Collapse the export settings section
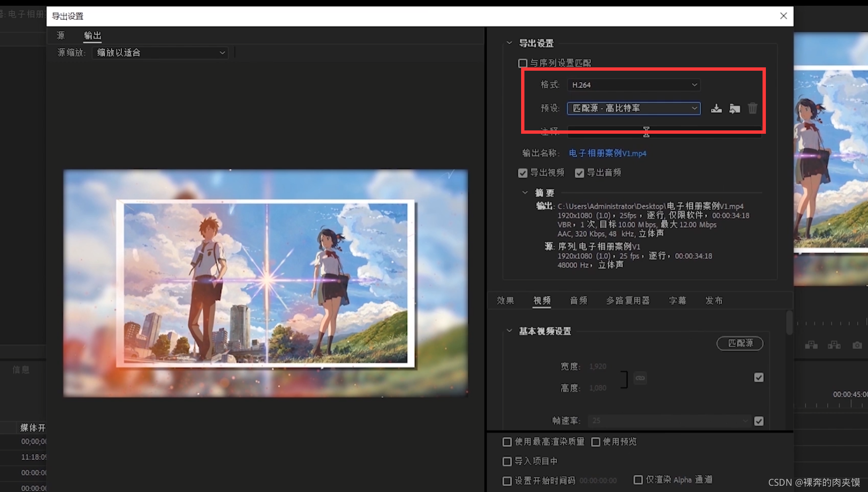Image resolution: width=868 pixels, height=492 pixels. pos(509,43)
